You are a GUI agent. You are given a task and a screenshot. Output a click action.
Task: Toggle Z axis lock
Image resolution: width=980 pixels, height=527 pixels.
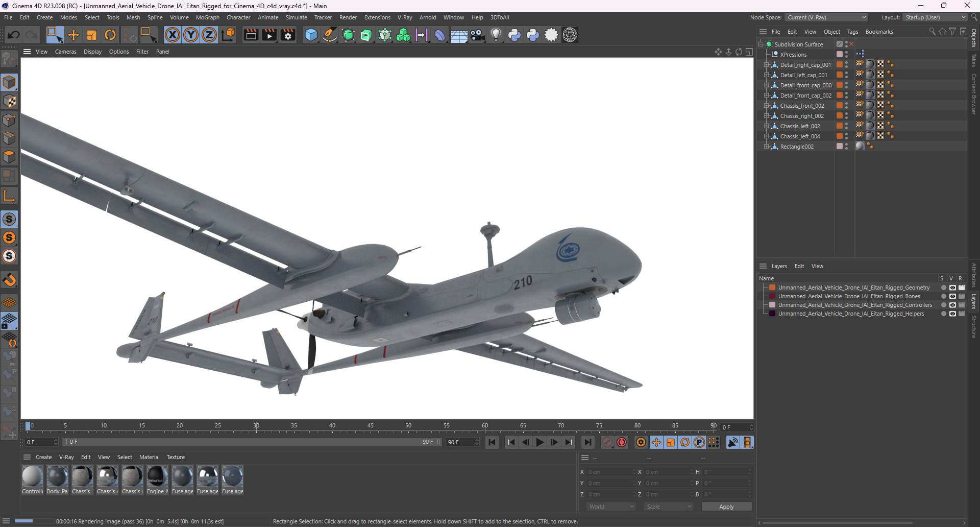click(x=209, y=35)
